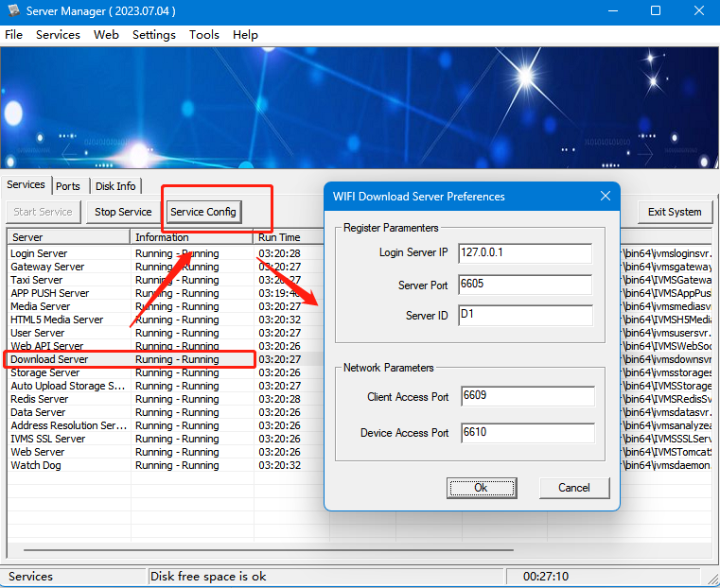
Task: Click the 00:27:10 timer in status bar
Action: pos(546,577)
